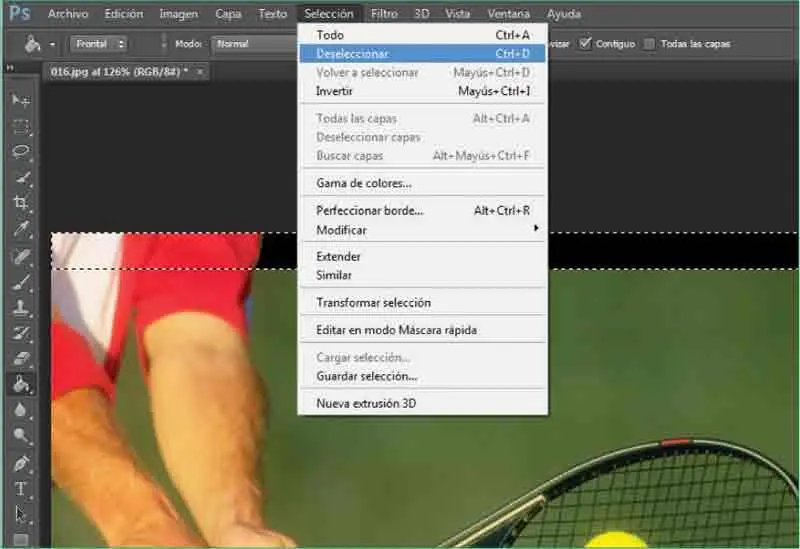Choose Guardar selección entry
This screenshot has height=549, width=800.
click(x=423, y=377)
